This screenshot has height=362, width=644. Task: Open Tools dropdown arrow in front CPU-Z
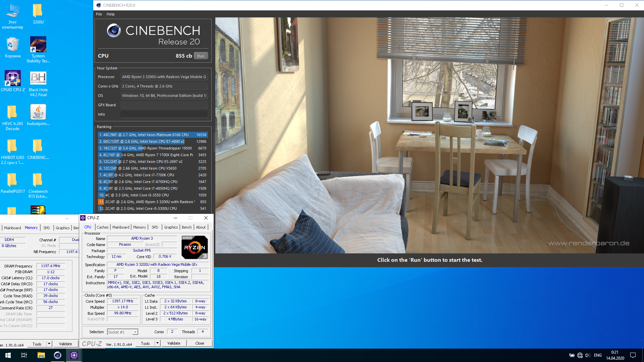(157, 343)
